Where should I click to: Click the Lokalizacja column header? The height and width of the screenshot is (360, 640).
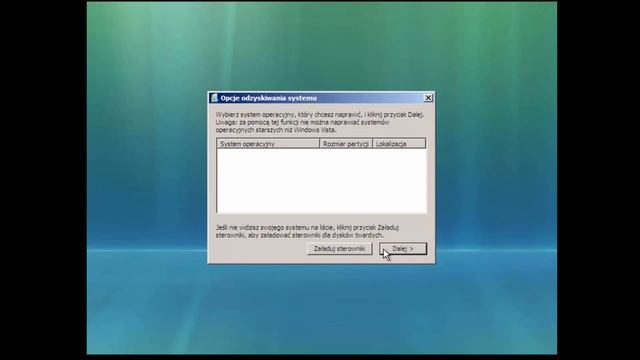coord(399,144)
